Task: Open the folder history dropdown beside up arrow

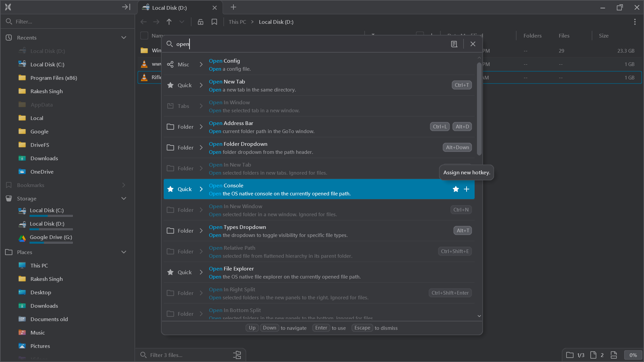Action: click(x=181, y=22)
